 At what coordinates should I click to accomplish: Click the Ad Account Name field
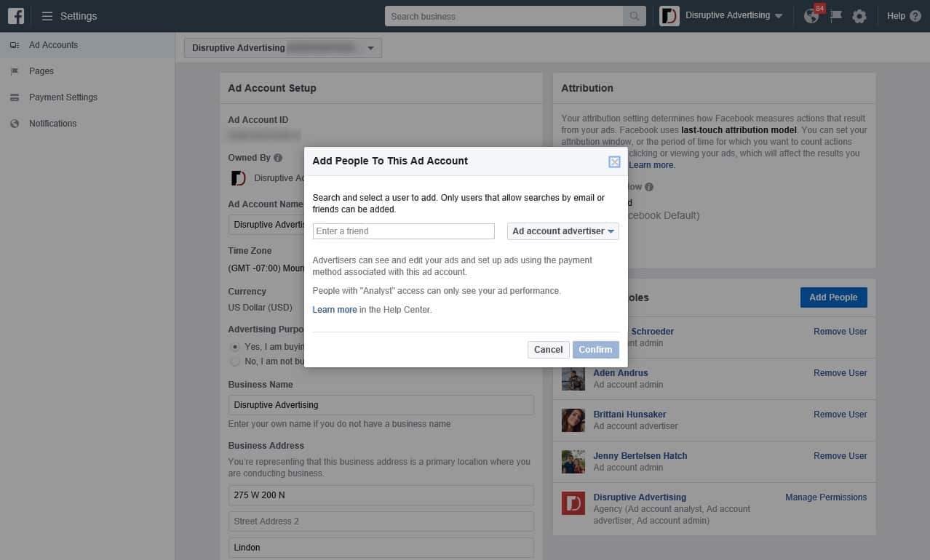tap(266, 225)
